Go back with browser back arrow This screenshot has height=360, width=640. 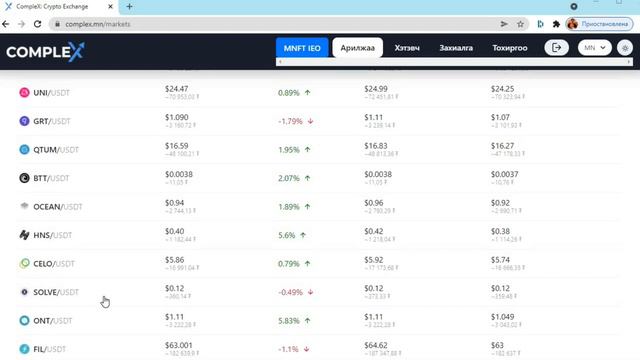(6, 24)
